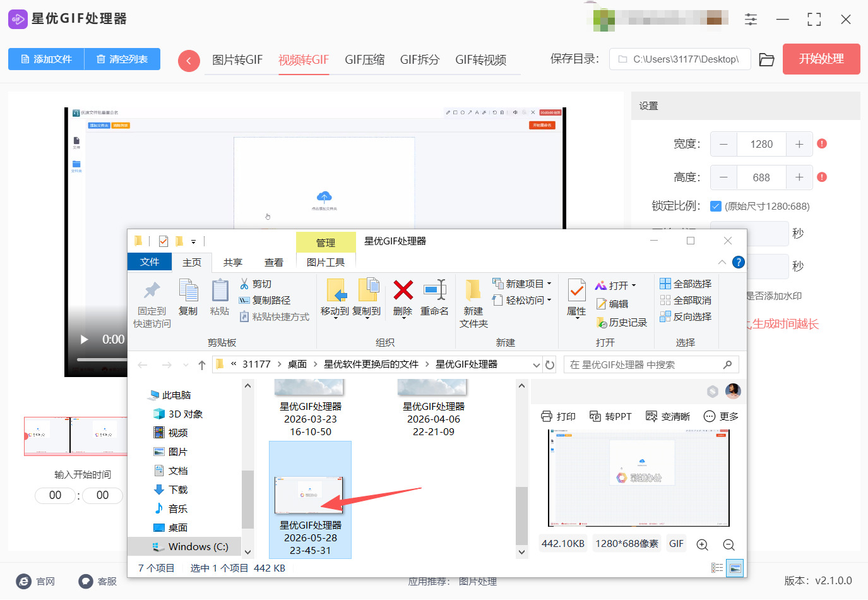Image resolution: width=868 pixels, height=600 pixels.
Task: Toggle the lock ratio (锁定比例) checkbox
Action: point(716,206)
